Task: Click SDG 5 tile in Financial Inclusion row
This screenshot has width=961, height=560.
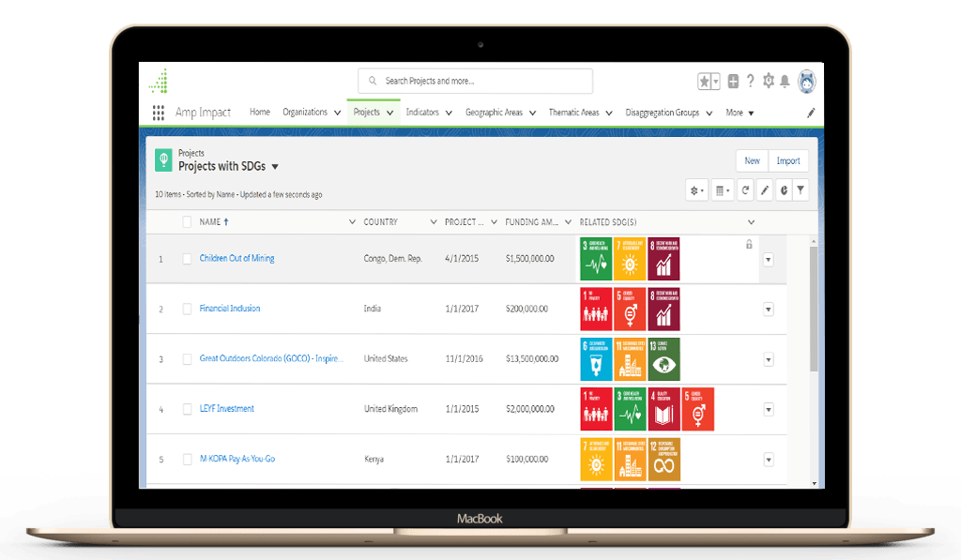Action: (x=630, y=309)
